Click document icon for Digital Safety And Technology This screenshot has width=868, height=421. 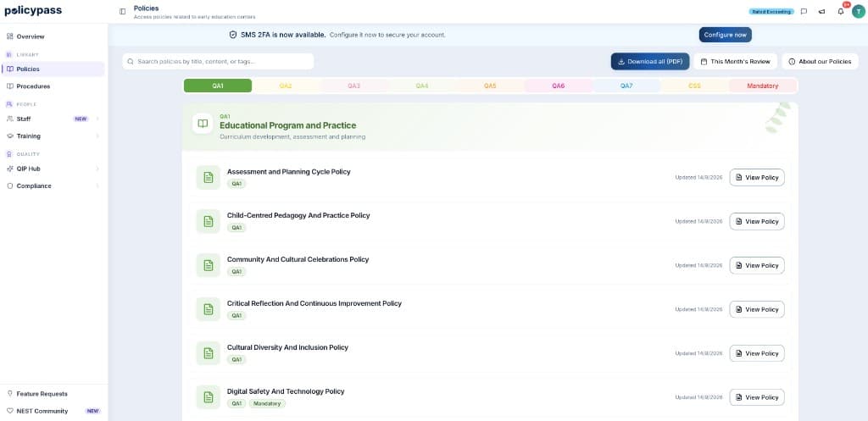click(x=209, y=397)
